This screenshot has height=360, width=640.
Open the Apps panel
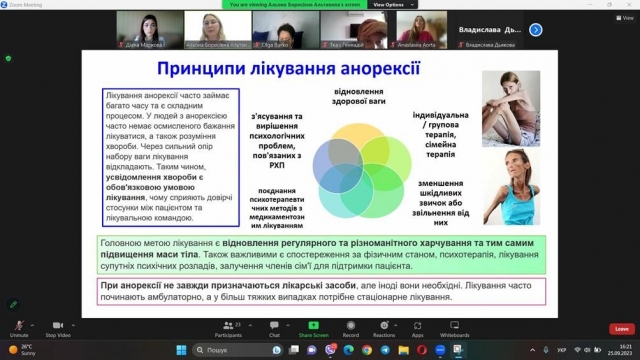[x=417, y=329]
